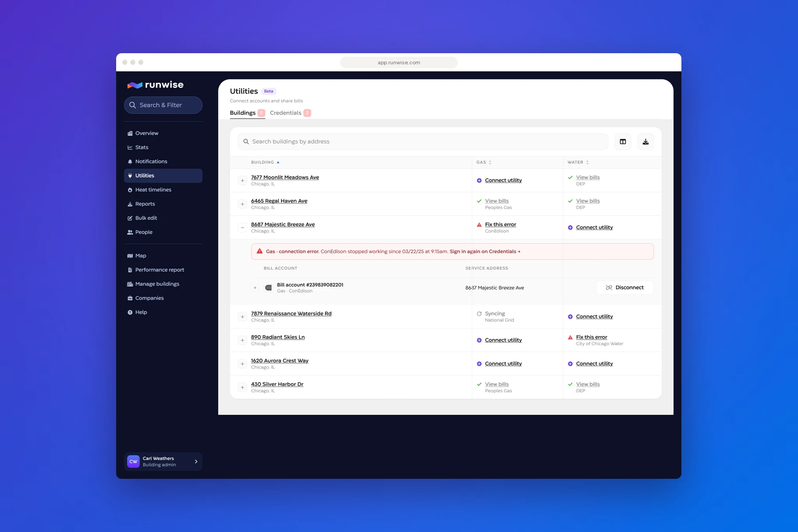Open Heat timelines
Viewport: 798px width, 532px height.
[x=163, y=190]
